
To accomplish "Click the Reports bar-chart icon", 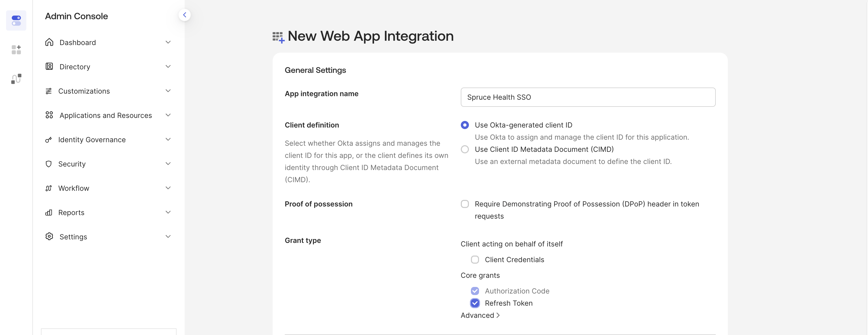I will click(x=49, y=212).
